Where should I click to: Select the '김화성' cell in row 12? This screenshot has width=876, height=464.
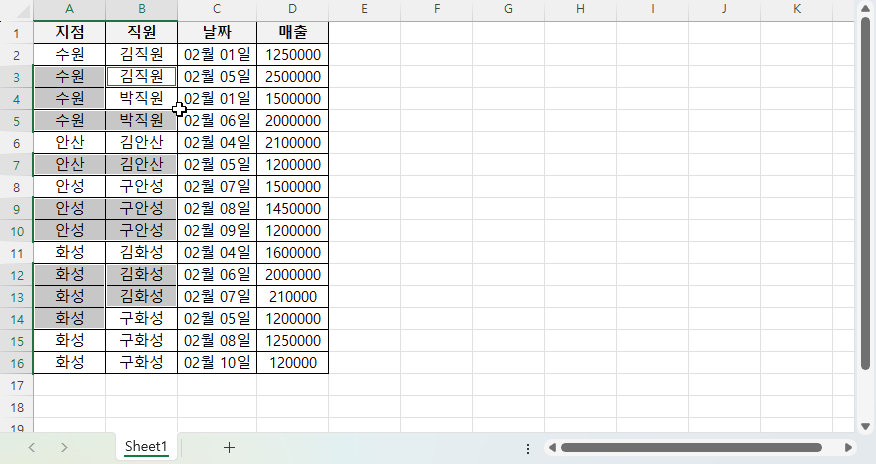tap(141, 275)
